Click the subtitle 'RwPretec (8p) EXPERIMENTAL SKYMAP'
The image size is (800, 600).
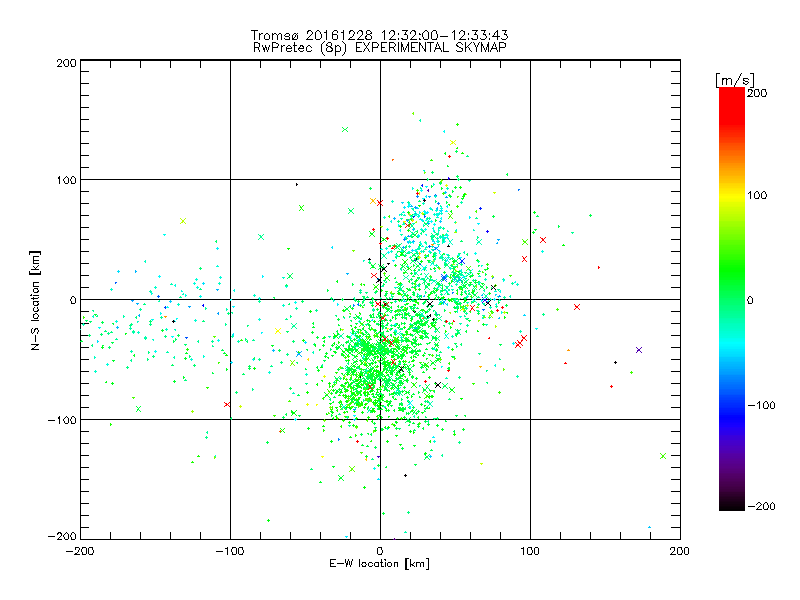pos(380,48)
